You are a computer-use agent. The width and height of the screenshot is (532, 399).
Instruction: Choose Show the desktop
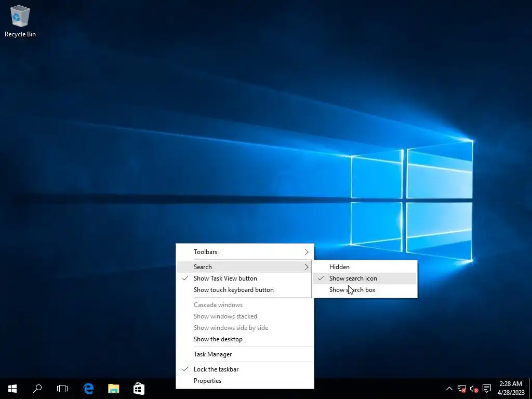tap(245, 339)
